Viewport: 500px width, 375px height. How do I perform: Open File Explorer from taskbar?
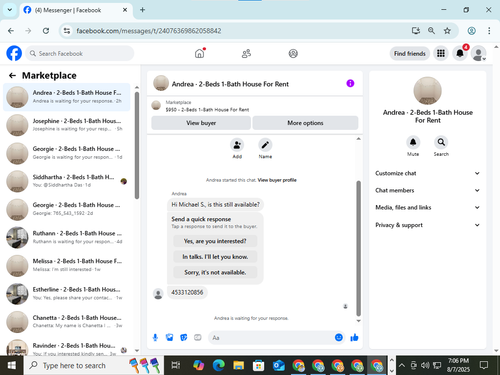(x=239, y=366)
